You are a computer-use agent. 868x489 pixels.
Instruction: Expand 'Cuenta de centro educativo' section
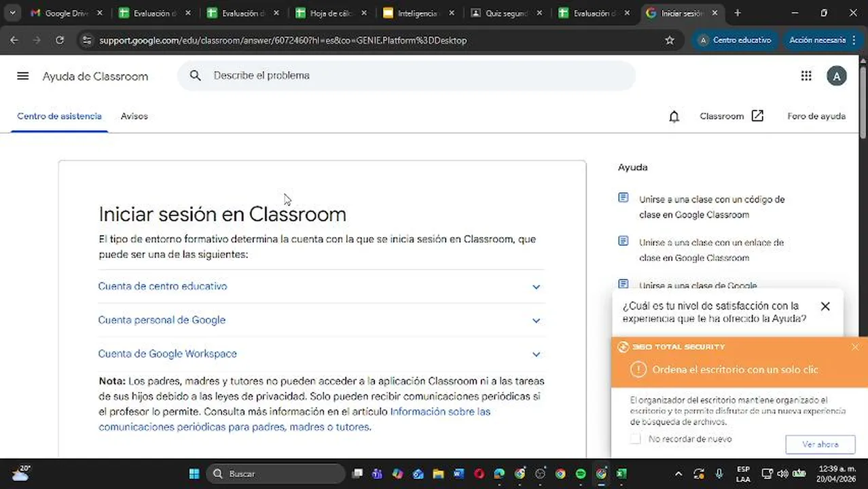tap(321, 287)
